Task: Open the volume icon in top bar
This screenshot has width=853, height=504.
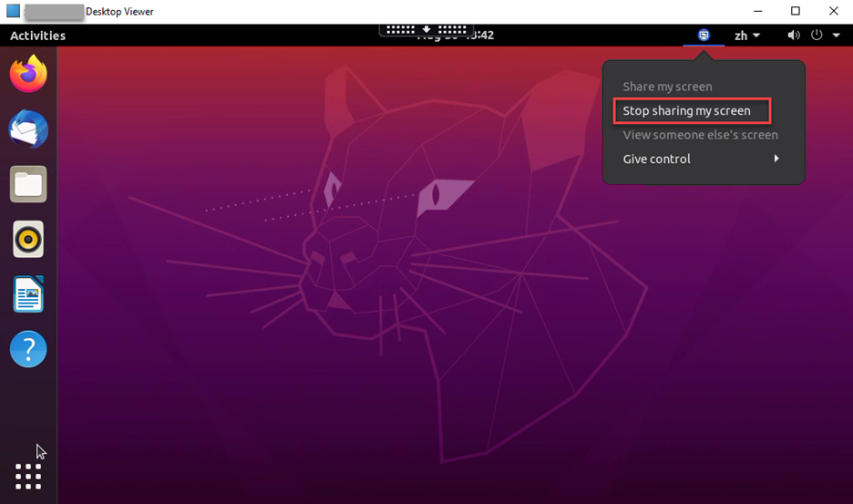Action: pyautogui.click(x=794, y=36)
